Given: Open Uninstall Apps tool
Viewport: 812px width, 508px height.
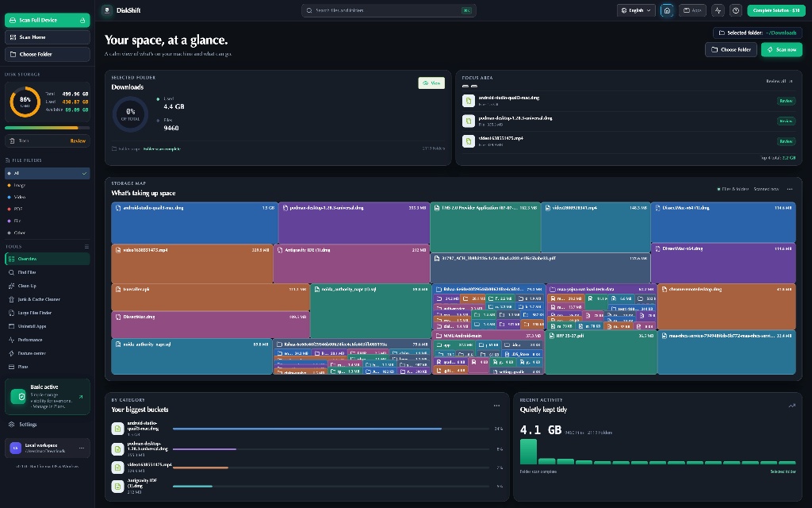Looking at the screenshot, I should [x=47, y=326].
